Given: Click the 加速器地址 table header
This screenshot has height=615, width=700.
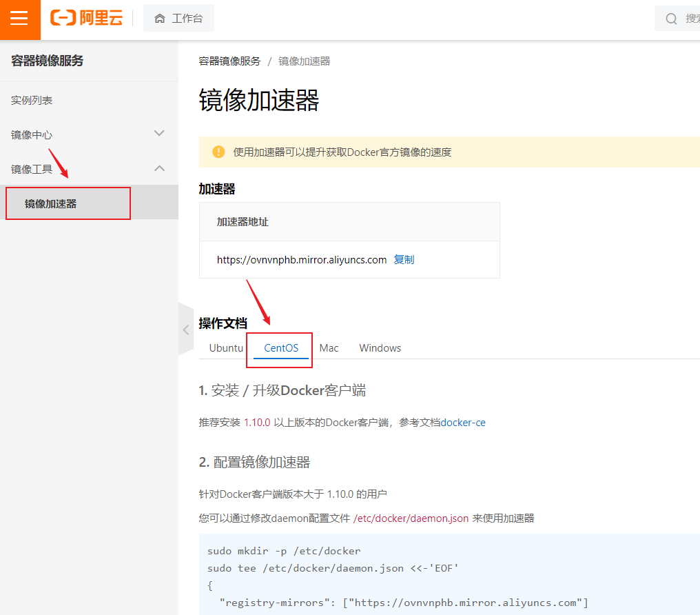Looking at the screenshot, I should click(349, 222).
